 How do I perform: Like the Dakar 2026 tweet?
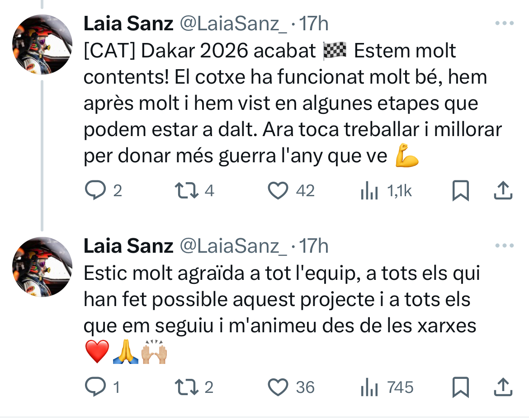click(x=278, y=191)
